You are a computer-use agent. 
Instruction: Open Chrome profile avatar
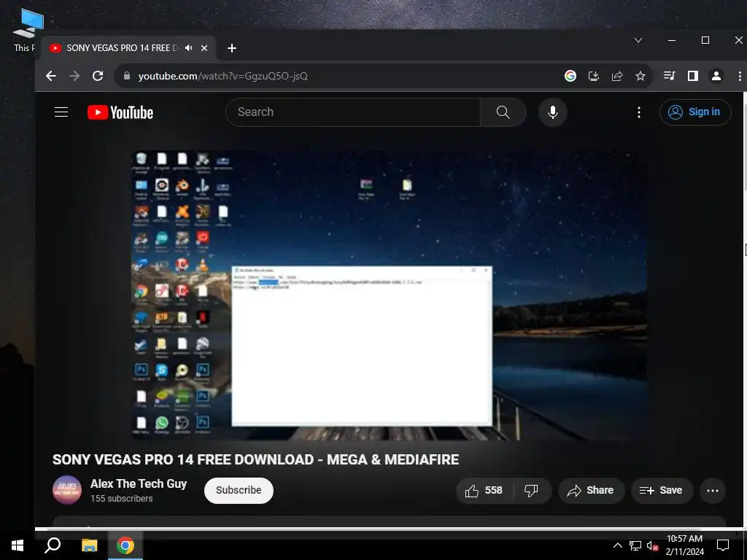pyautogui.click(x=716, y=76)
